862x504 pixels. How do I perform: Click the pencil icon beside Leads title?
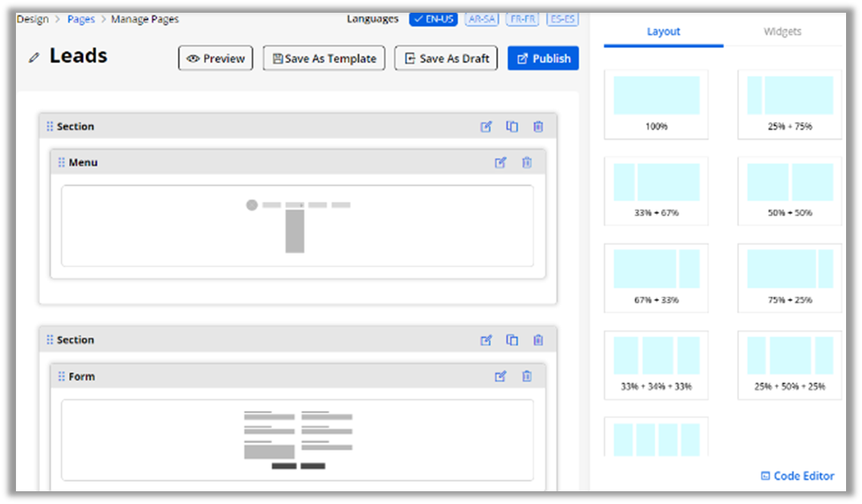click(33, 57)
